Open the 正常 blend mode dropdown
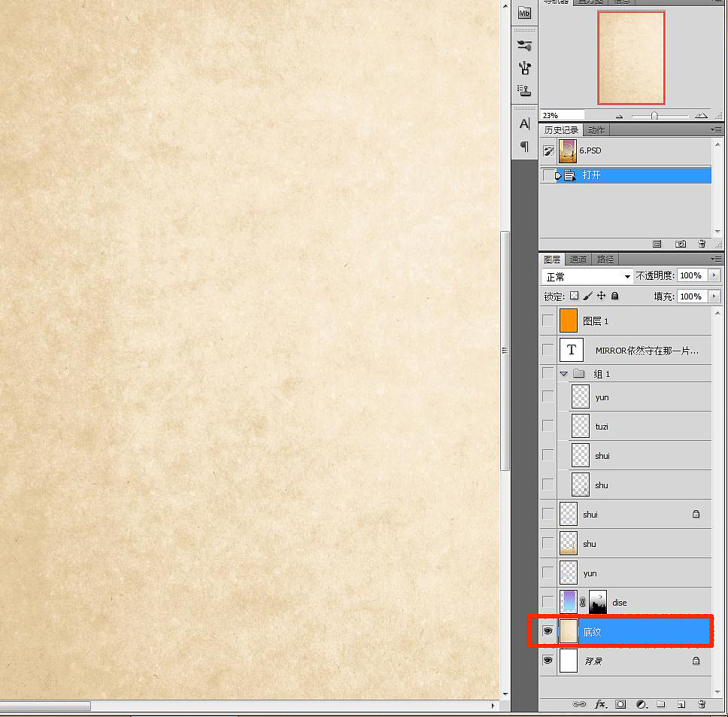The height and width of the screenshot is (717, 728). (587, 276)
